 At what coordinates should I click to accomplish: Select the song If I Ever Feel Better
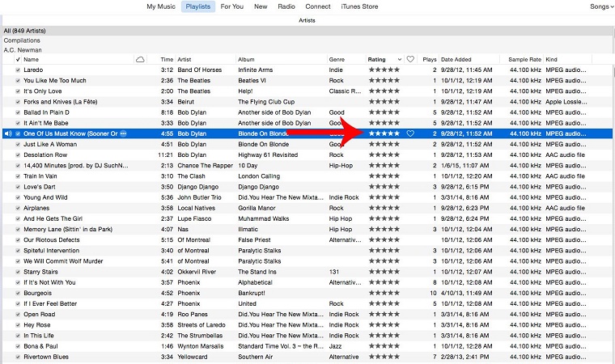click(x=50, y=303)
